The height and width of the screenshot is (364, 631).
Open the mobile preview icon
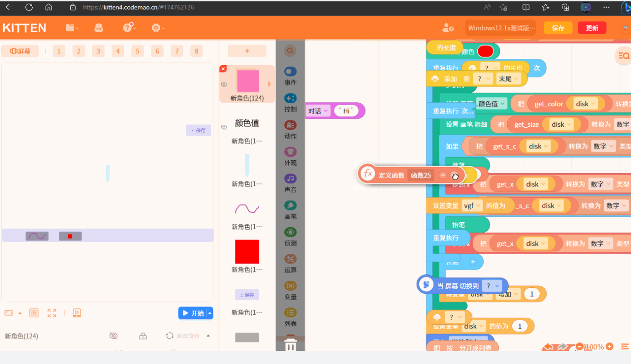tap(77, 313)
